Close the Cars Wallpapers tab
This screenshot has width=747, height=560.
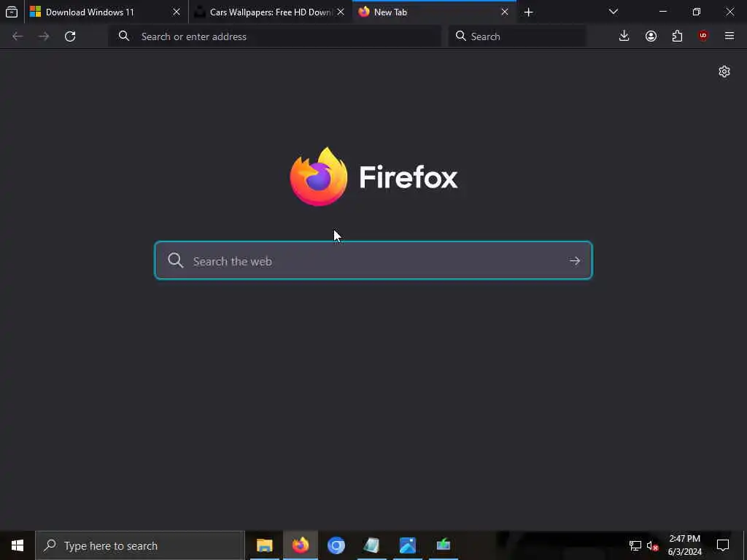[340, 12]
